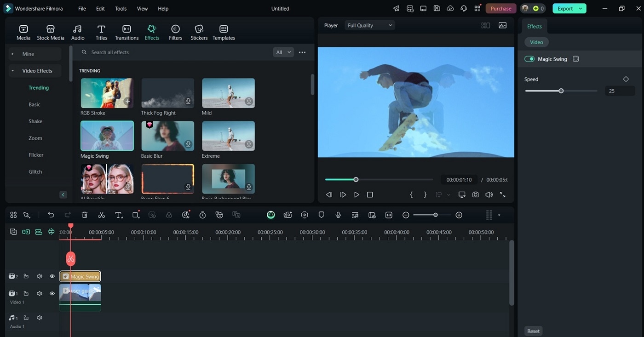
Task: Select the Basic Blur effect thumbnail
Action: coord(167,136)
